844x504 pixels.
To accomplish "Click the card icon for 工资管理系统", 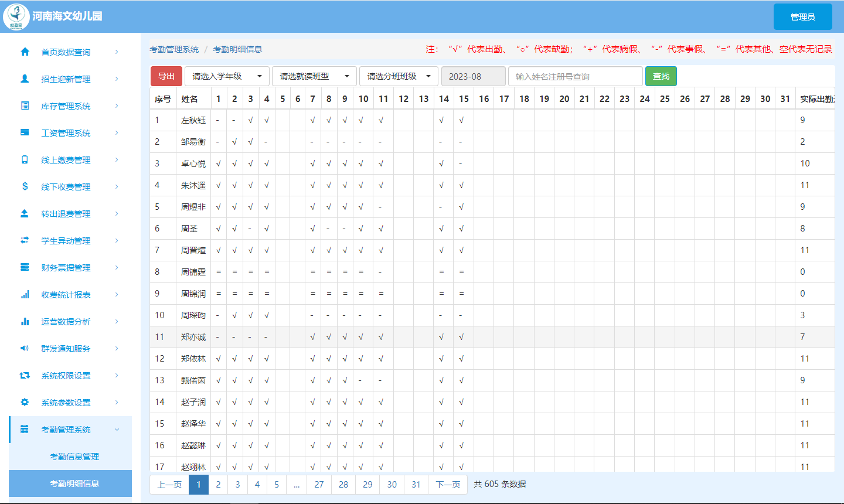I will [x=25, y=132].
